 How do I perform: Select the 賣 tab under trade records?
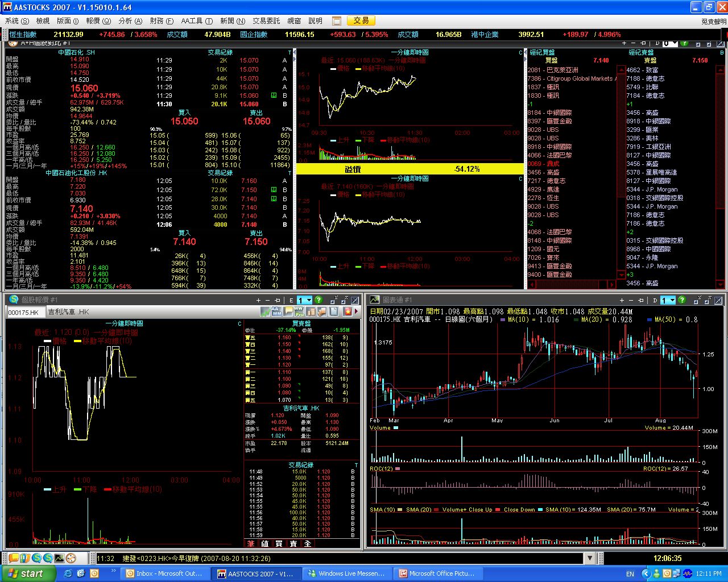(x=293, y=543)
